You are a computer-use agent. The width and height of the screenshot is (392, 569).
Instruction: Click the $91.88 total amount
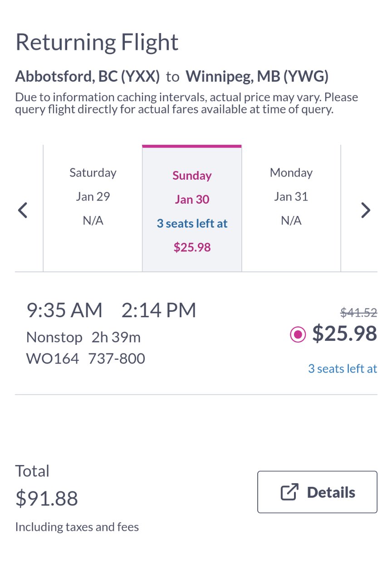(x=47, y=498)
